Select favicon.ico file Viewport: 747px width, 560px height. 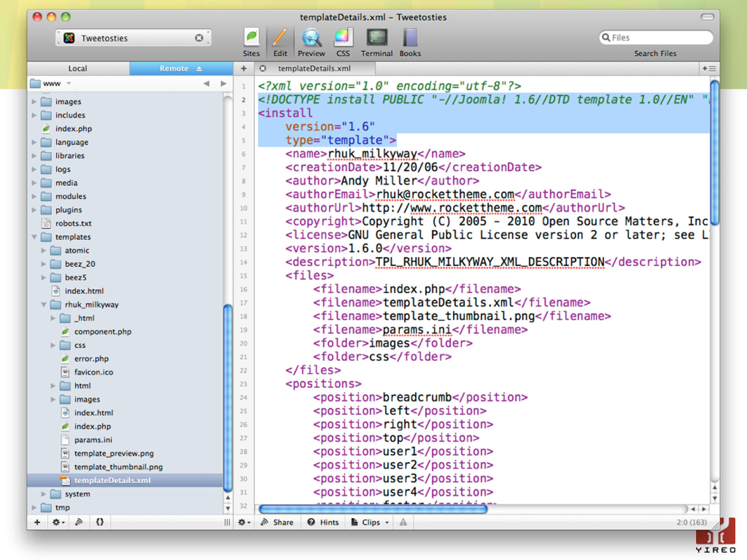tap(93, 372)
